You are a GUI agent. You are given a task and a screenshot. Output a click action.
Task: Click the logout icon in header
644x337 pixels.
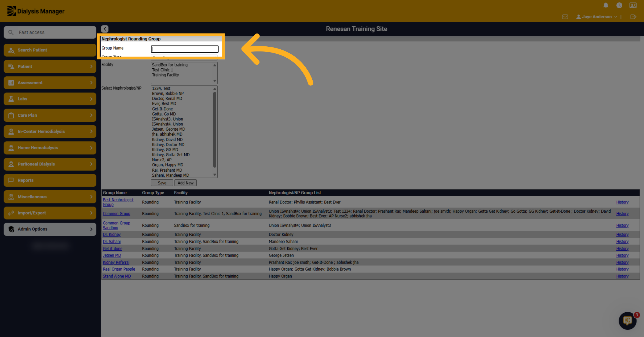[x=633, y=17]
